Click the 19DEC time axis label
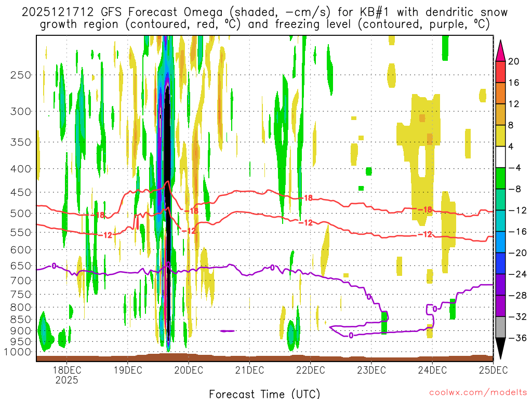This screenshot has width=532, height=399. coord(128,369)
